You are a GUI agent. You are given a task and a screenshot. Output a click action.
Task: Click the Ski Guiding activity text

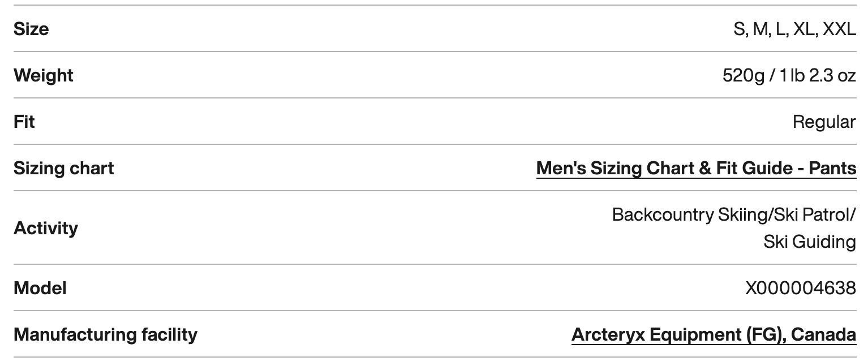point(809,242)
